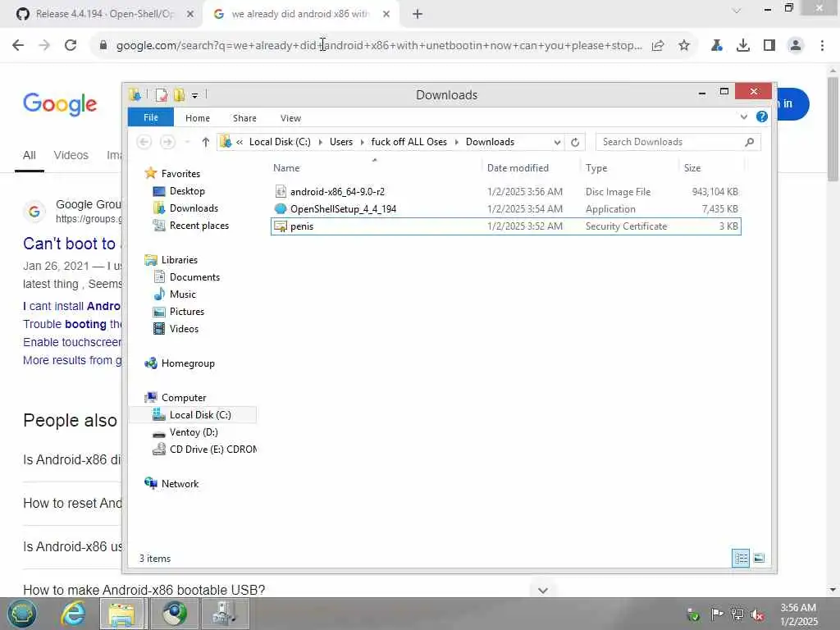Open the Home ribbon tab
Image resolution: width=840 pixels, height=630 pixels.
pos(198,118)
